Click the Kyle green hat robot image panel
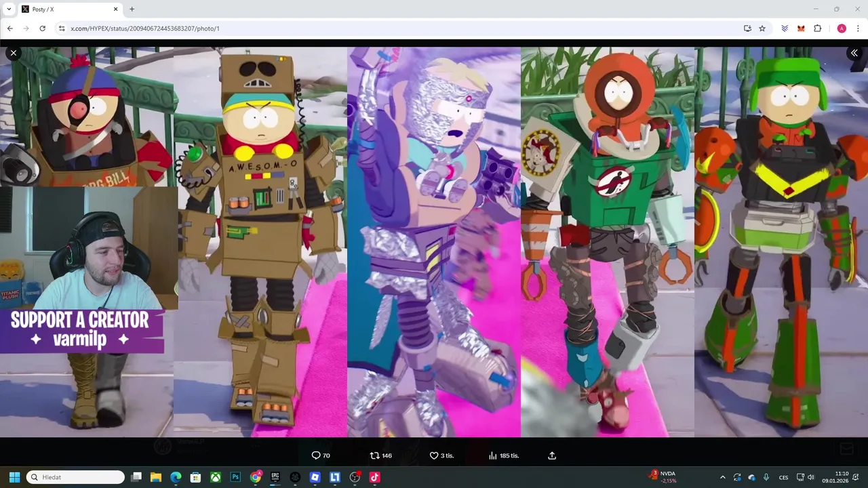The image size is (868, 488). coord(781,242)
